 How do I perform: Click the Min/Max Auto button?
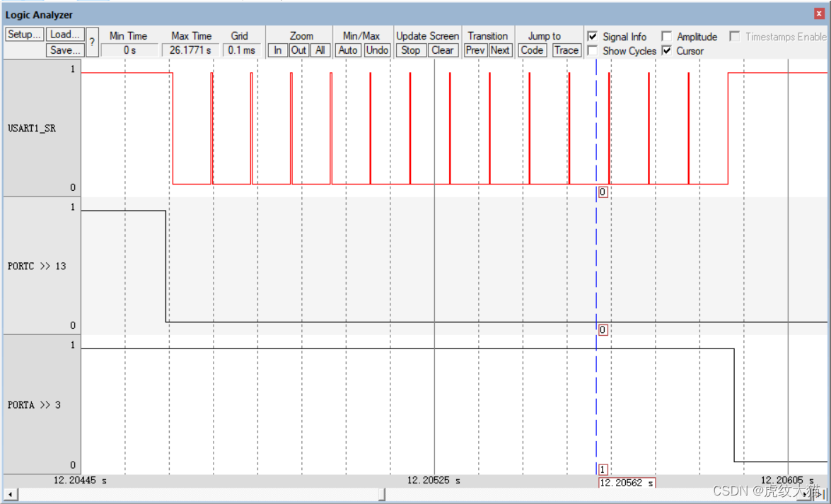(x=348, y=50)
